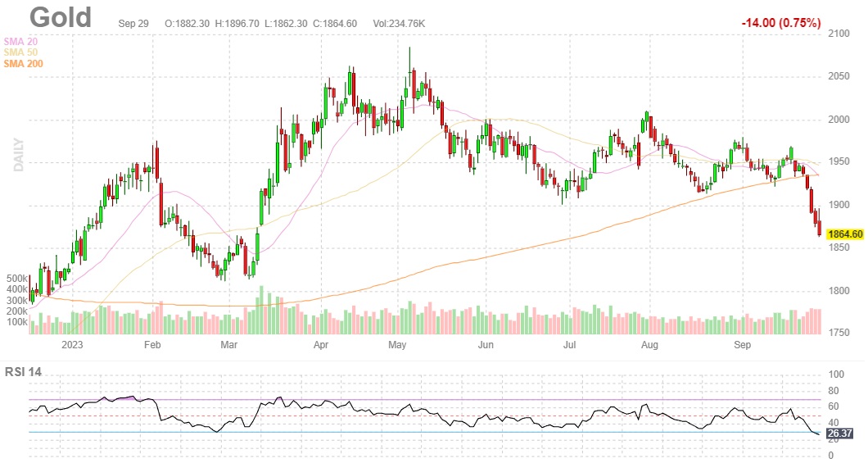Click the 1800 price axis label
The height and width of the screenshot is (463, 868).
[839, 291]
